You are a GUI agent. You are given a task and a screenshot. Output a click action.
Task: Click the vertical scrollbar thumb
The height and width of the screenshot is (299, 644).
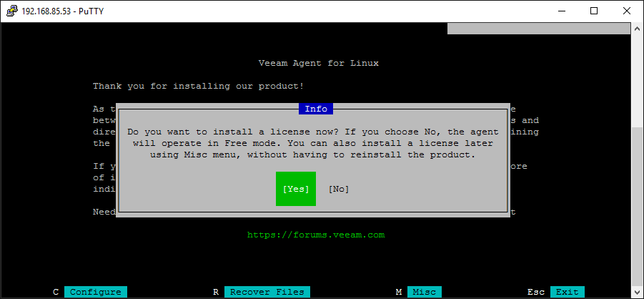pos(637,207)
